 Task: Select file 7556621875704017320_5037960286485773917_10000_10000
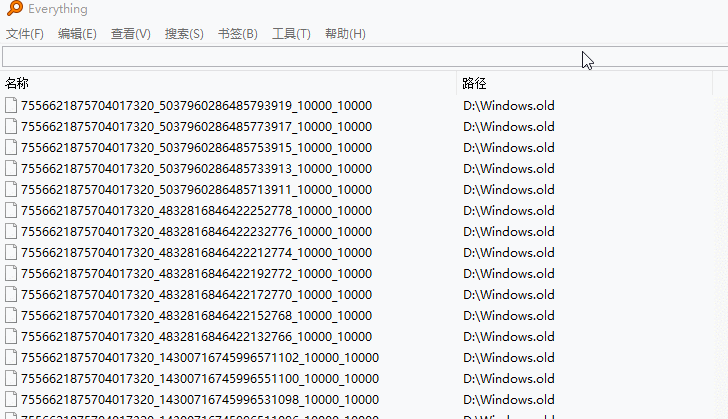pos(196,127)
